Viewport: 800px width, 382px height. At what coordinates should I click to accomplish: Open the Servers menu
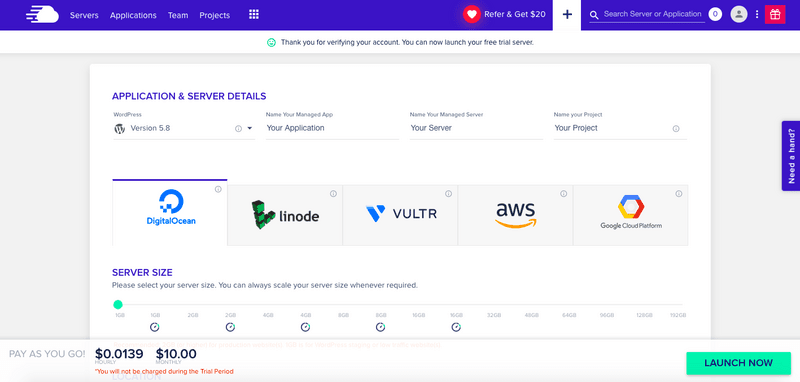(84, 15)
